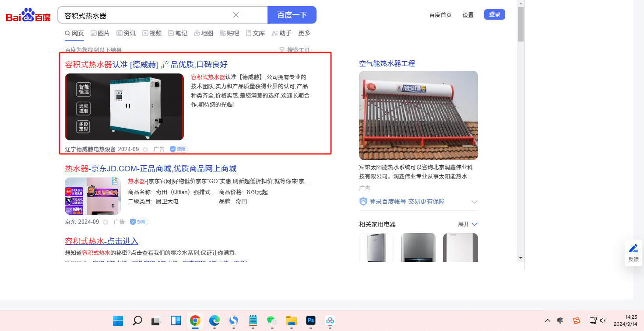
Task: Open 搜索工具 search tools
Action: 295,50
